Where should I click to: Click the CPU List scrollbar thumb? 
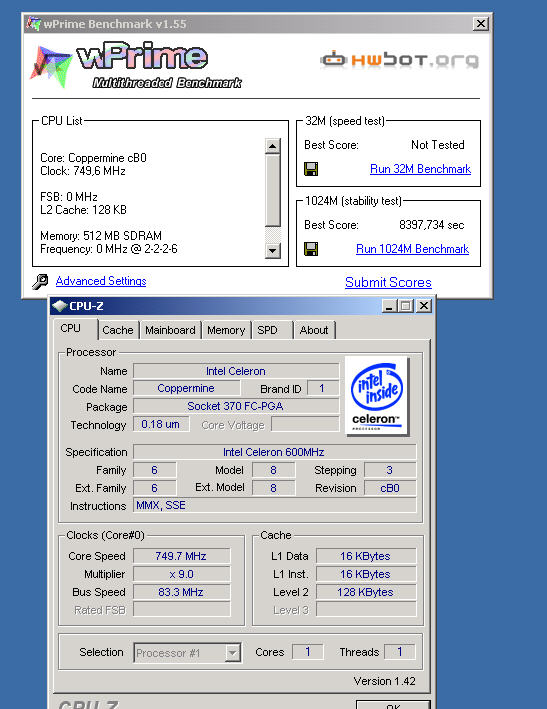273,190
